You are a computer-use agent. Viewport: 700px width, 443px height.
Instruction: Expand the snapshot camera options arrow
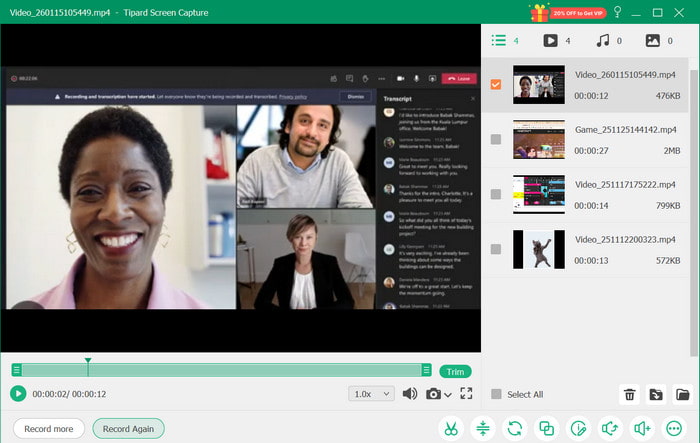tap(447, 394)
